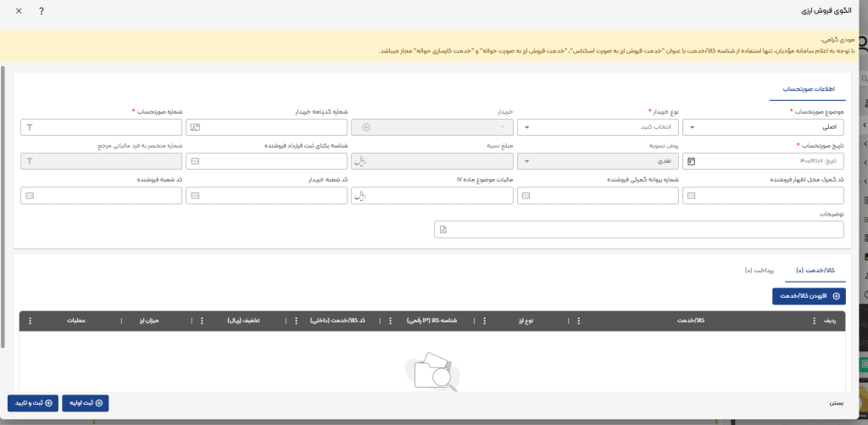Open column menu for نوع ارز column

pyautogui.click(x=487, y=321)
